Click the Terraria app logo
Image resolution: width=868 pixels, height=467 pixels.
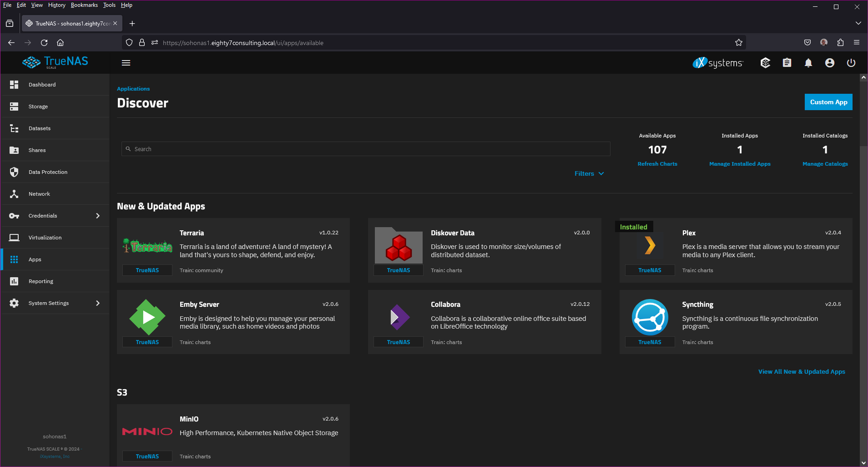click(147, 246)
